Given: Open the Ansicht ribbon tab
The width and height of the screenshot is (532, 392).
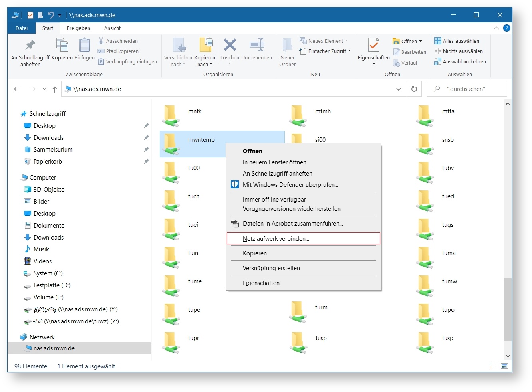Looking at the screenshot, I should tap(112, 28).
